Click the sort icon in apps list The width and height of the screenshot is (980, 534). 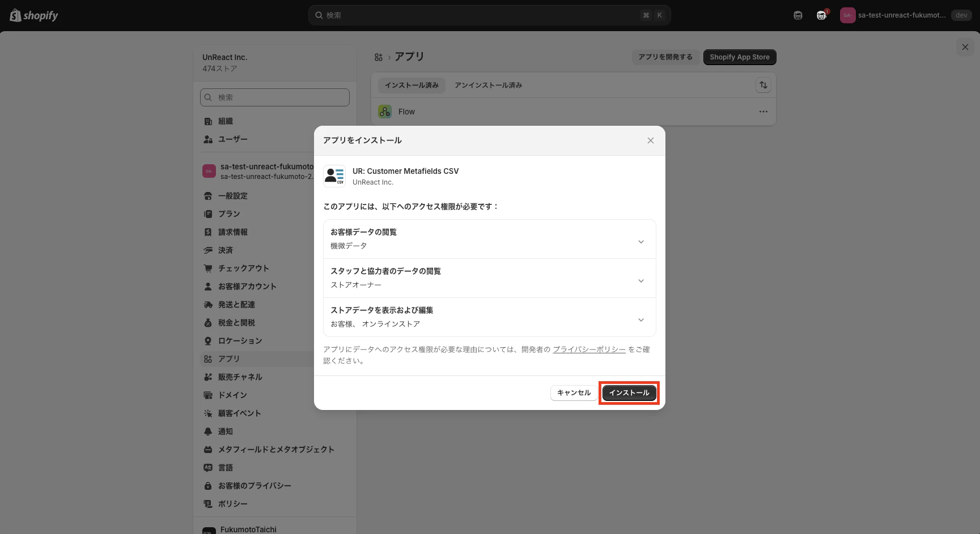(763, 85)
